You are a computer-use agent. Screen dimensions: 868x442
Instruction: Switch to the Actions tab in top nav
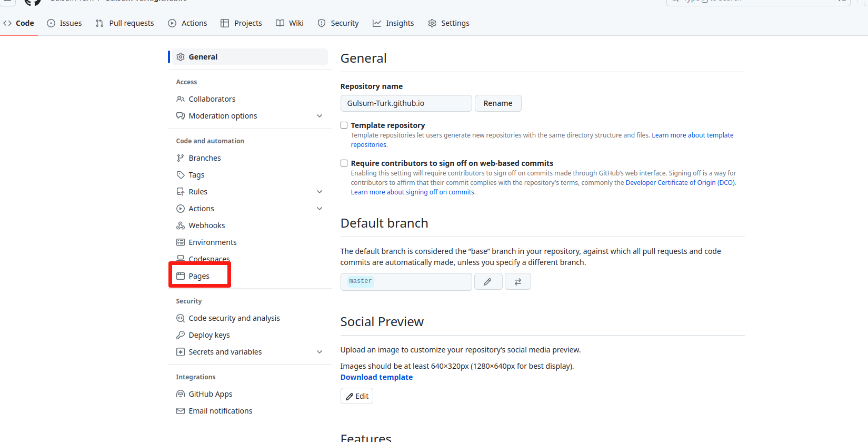pyautogui.click(x=187, y=23)
